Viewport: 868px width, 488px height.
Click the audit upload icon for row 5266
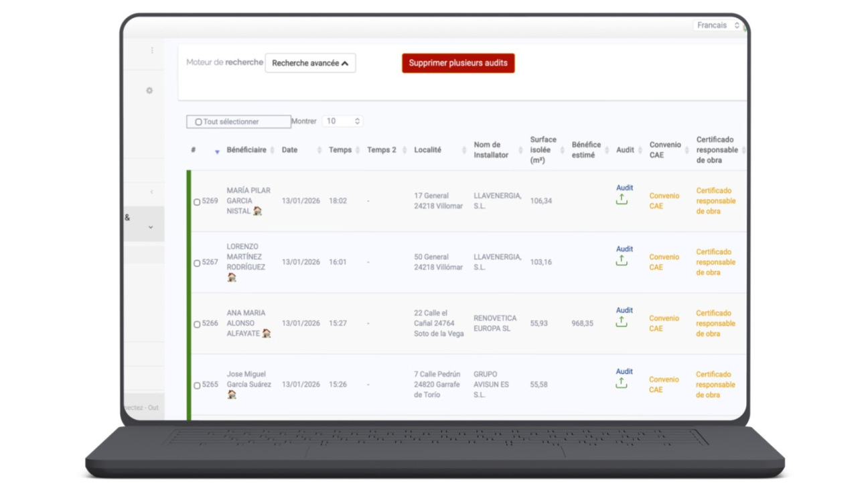coord(622,322)
